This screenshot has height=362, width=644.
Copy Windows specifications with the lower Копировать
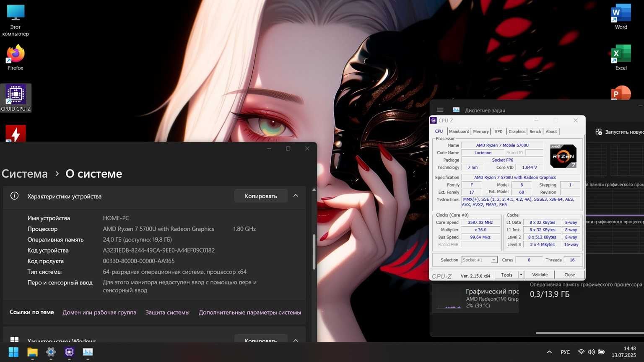coord(261,339)
